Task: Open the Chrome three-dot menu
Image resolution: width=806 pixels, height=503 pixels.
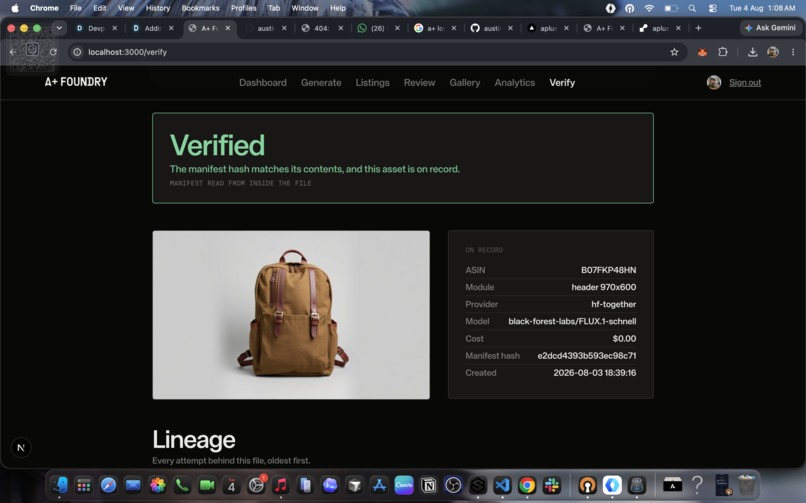Action: (793, 52)
